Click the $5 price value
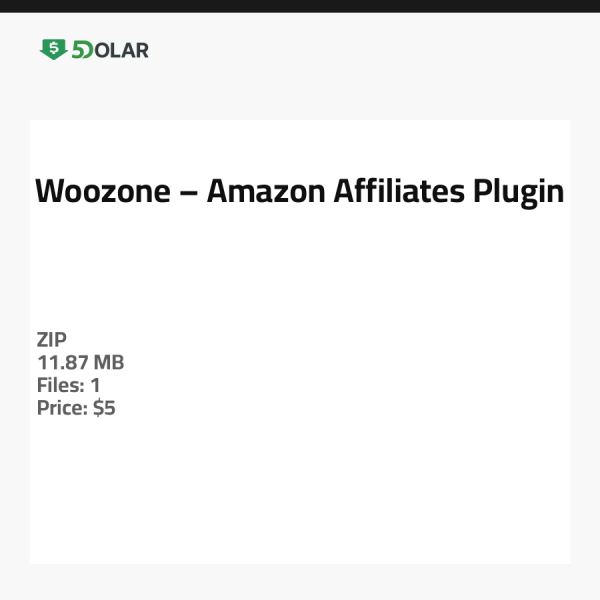 (104, 408)
